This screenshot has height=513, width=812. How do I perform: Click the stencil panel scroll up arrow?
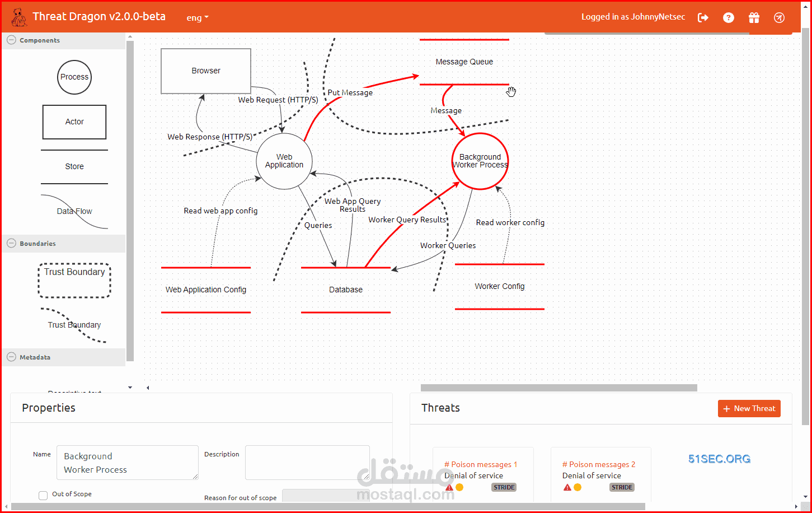click(x=130, y=37)
